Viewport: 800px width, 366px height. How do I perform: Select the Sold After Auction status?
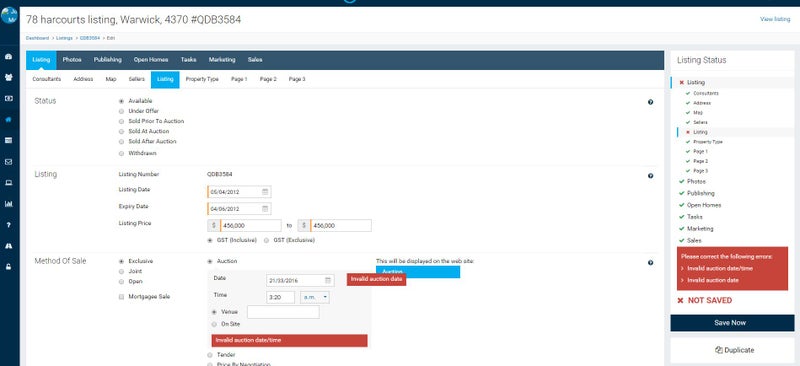pyautogui.click(x=121, y=141)
